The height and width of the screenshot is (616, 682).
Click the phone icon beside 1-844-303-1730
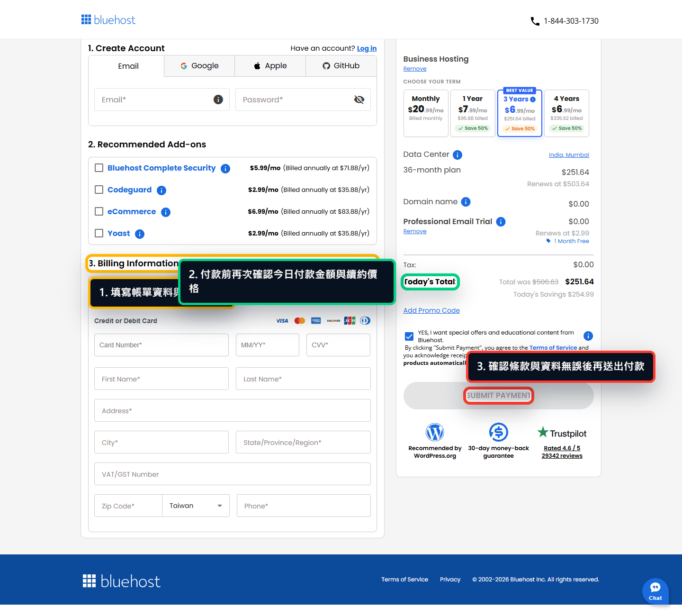point(535,21)
